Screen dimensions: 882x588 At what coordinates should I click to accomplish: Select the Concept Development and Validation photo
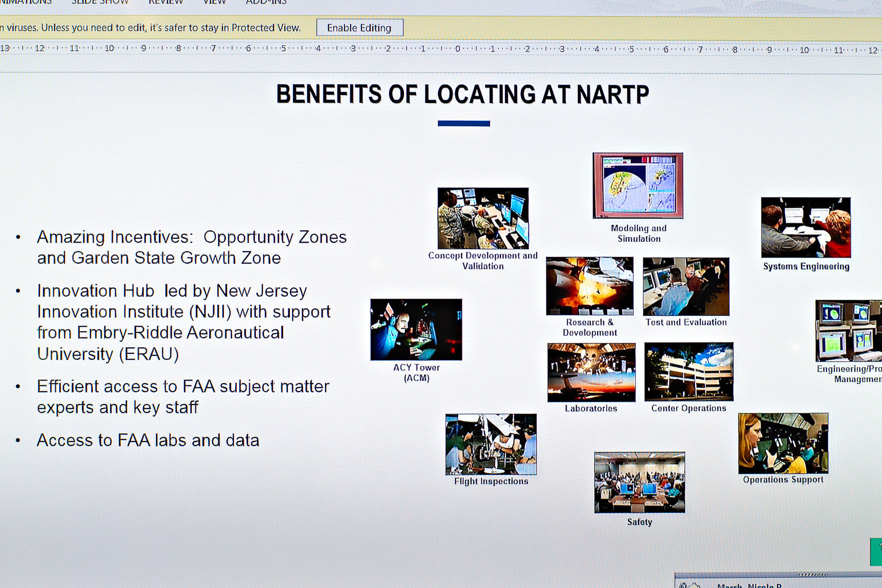[x=483, y=218]
